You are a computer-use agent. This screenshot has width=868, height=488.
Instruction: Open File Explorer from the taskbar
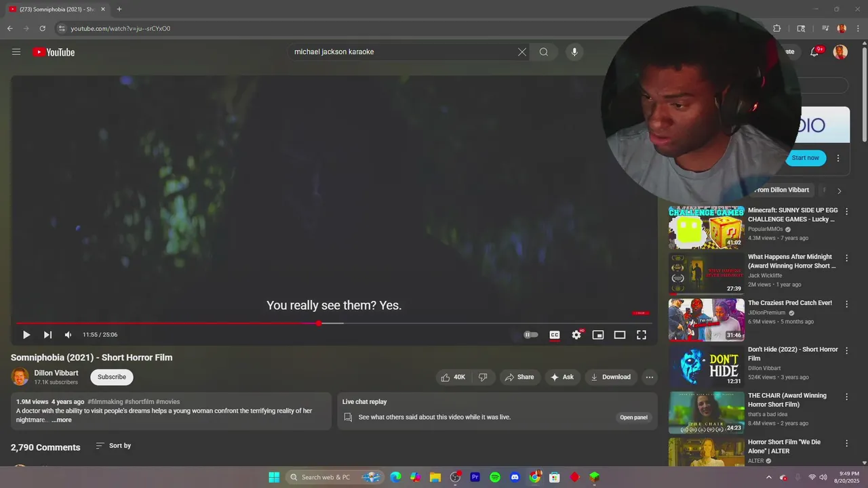435,477
